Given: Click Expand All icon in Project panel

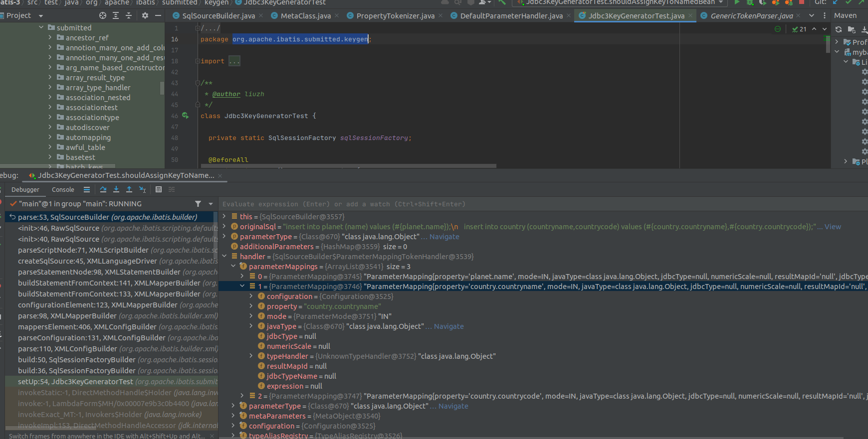Looking at the screenshot, I should [x=116, y=15].
